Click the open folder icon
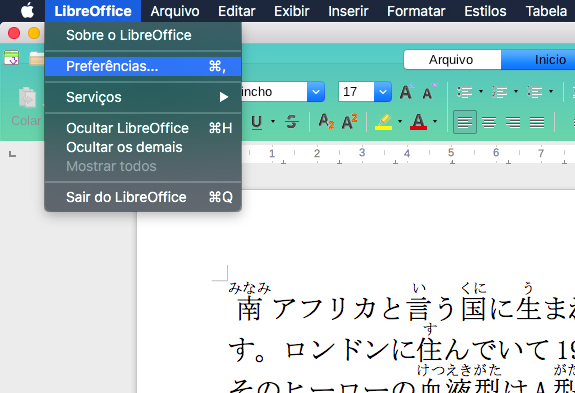This screenshot has width=575, height=393. 37,58
